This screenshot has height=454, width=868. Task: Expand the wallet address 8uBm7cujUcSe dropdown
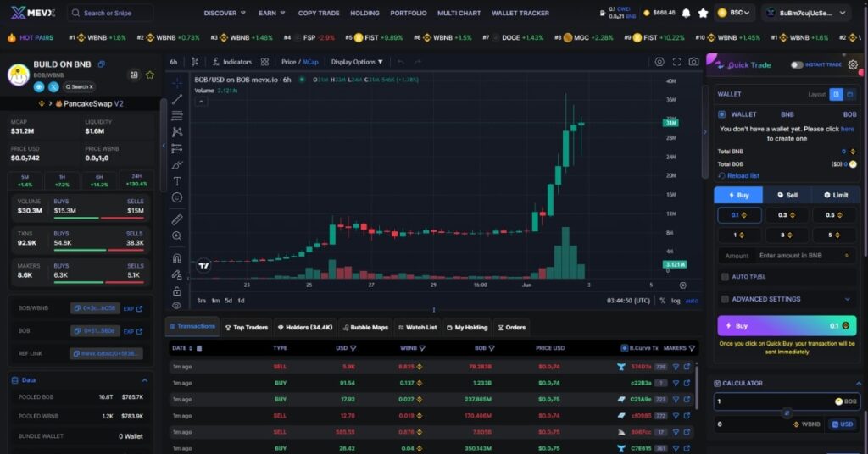(808, 13)
